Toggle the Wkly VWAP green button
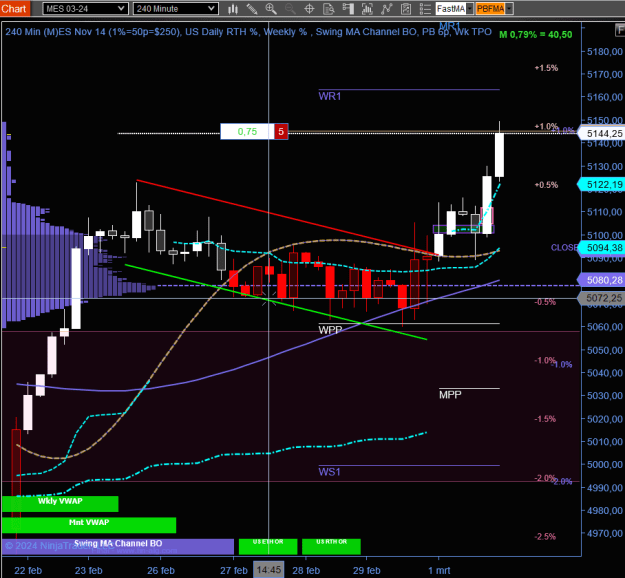625x578 pixels. pyautogui.click(x=60, y=504)
